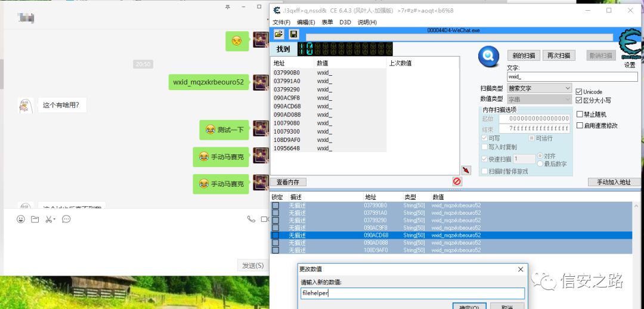Viewport: 644px width, 309px height.
Task: Toggle the 可写 checkbox
Action: tap(485, 138)
